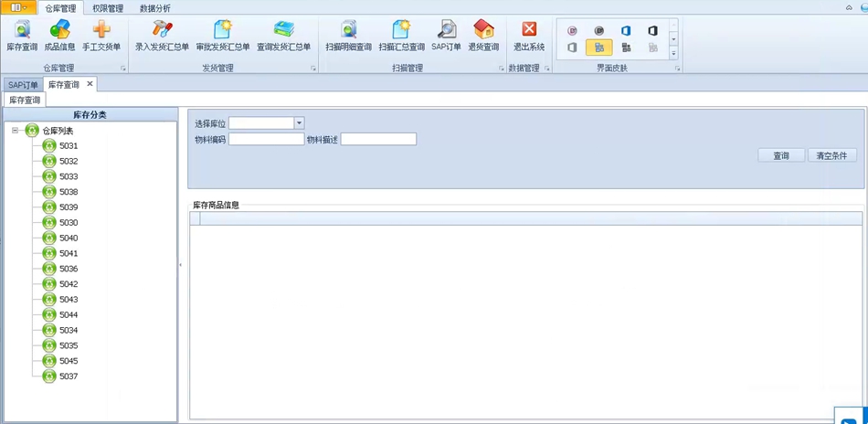
Task: Click the 5045 warehouse node icon
Action: (x=49, y=361)
